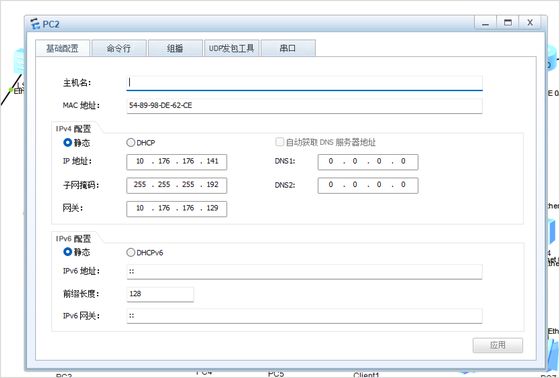
Task: Maximize the PC2 window
Action: [508, 23]
